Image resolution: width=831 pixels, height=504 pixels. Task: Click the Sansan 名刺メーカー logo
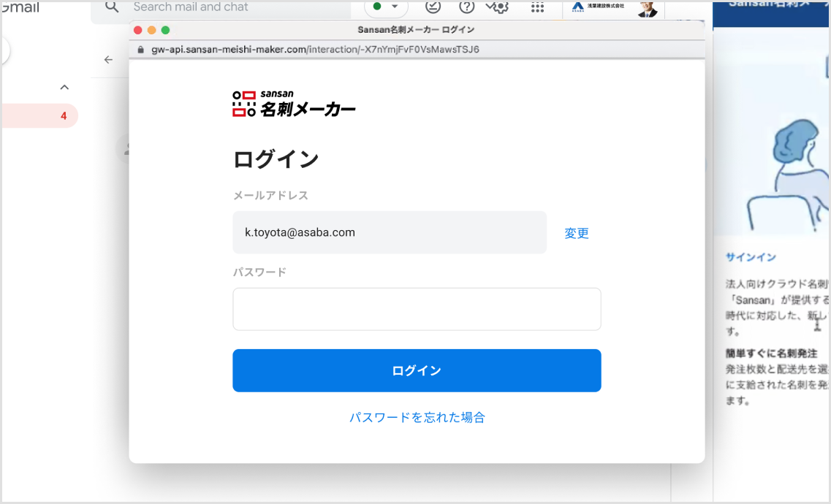pos(294,104)
